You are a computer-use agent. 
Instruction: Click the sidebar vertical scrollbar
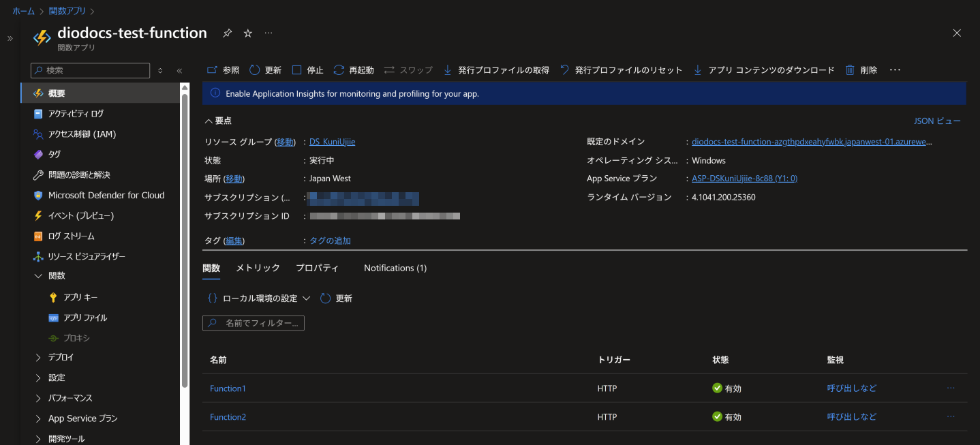coord(184,240)
